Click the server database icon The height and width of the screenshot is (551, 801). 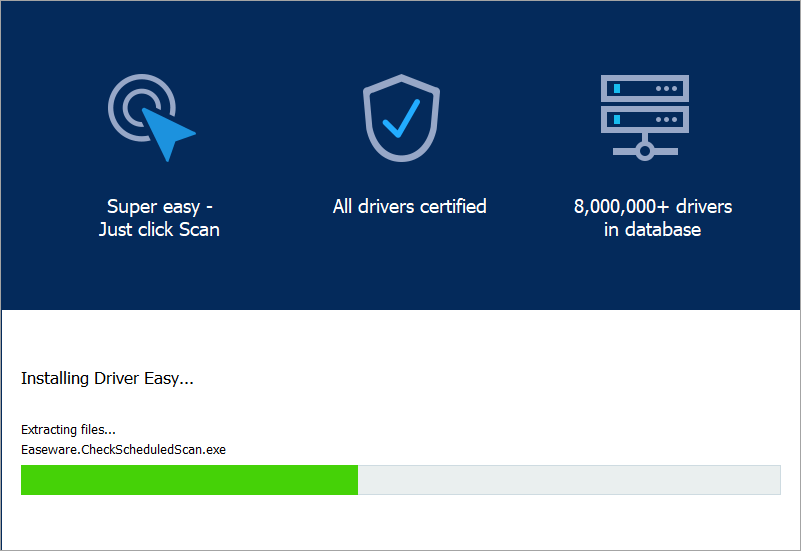tap(645, 117)
